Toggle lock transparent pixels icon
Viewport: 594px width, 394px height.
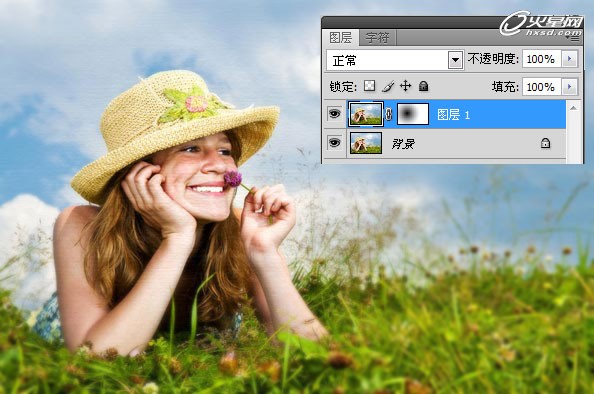[x=369, y=86]
